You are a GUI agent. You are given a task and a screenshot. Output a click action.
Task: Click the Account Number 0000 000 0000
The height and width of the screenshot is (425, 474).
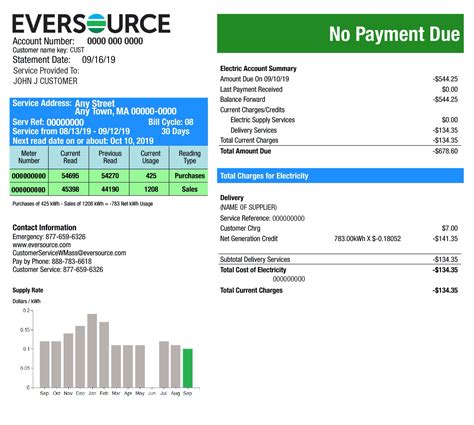(x=115, y=41)
